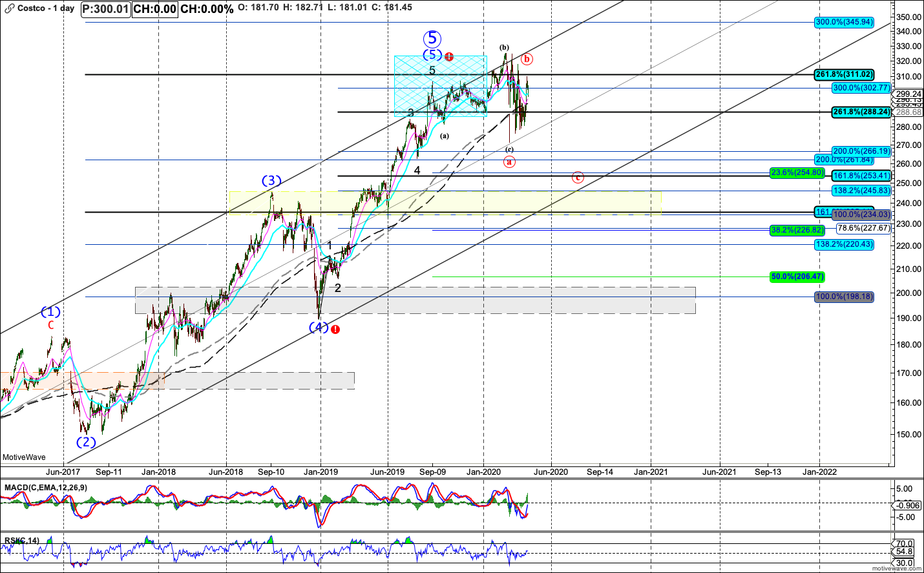The image size is (924, 573).
Task: Click the Costco - 1 day chart title
Action: [46, 8]
